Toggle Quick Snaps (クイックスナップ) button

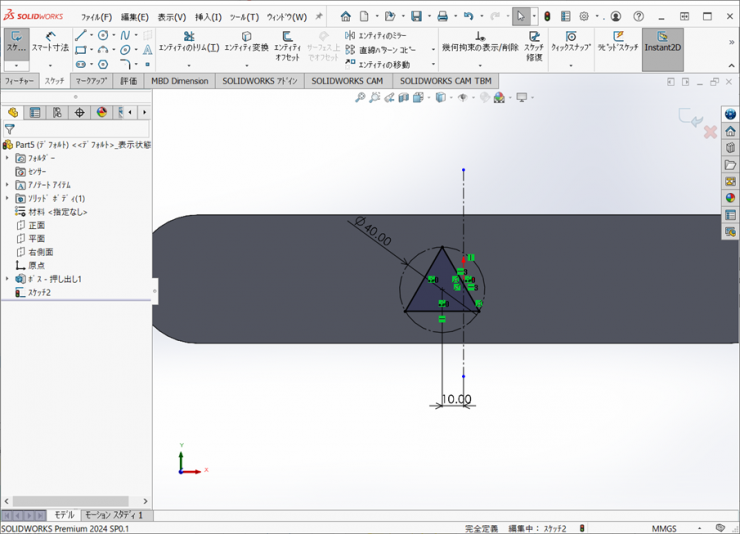pyautogui.click(x=570, y=41)
